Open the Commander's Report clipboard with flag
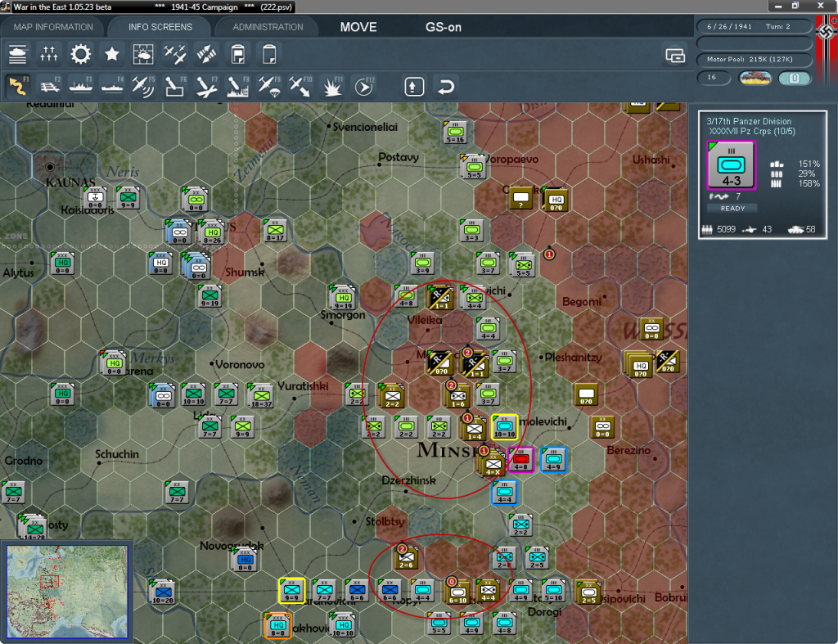 [x=238, y=54]
